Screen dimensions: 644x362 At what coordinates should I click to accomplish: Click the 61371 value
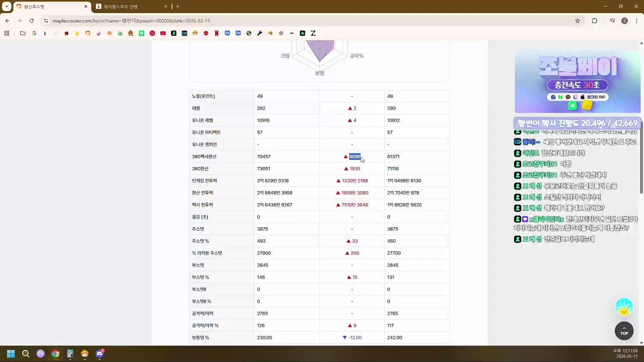pyautogui.click(x=393, y=156)
